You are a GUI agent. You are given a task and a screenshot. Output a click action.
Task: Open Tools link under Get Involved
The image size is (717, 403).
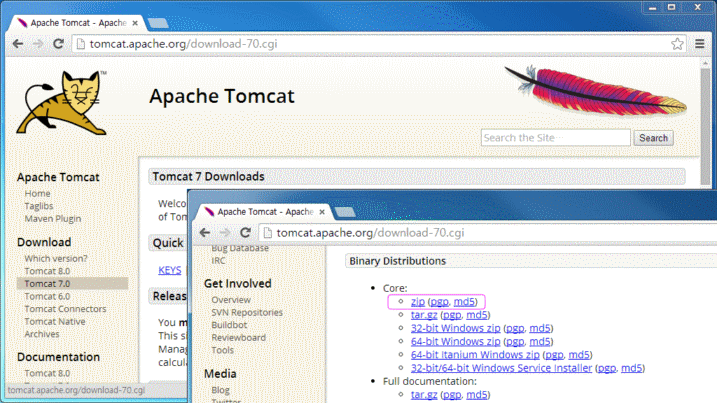(x=222, y=350)
